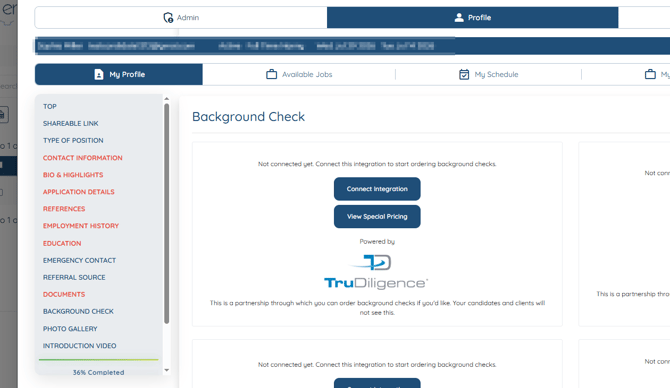Viewport: 670px width, 388px height.
Task: Click the Profile person icon
Action: coord(459,18)
